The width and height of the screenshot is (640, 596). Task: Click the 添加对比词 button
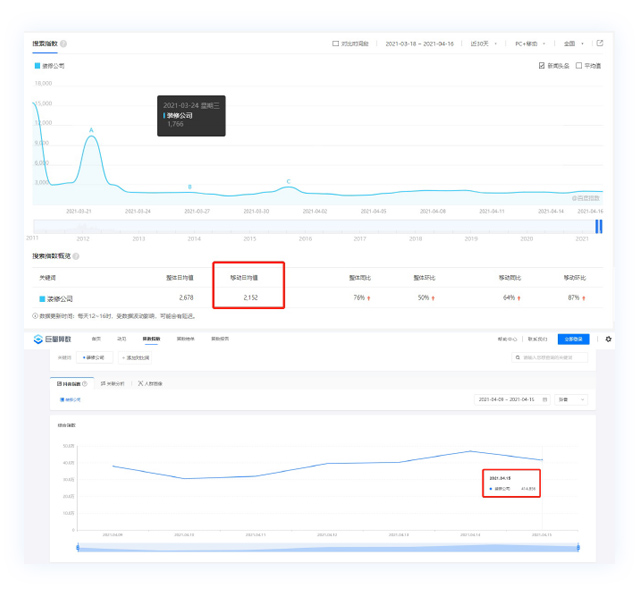(x=131, y=357)
